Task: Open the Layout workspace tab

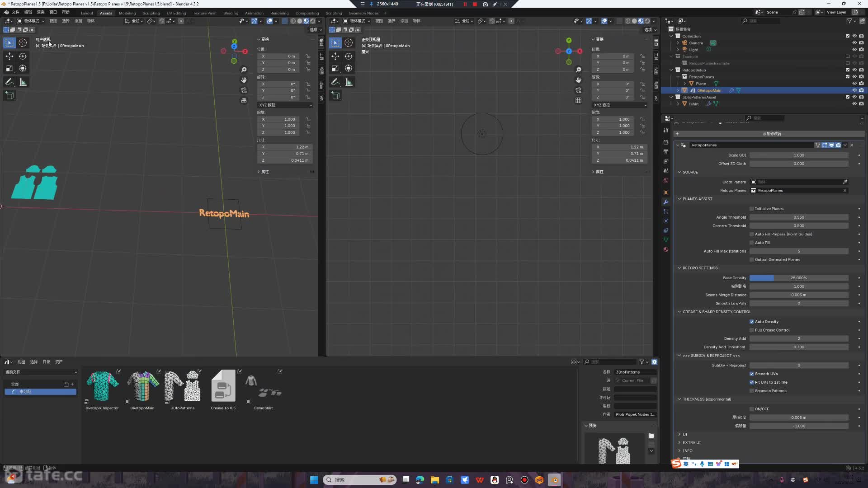Action: coord(87,13)
